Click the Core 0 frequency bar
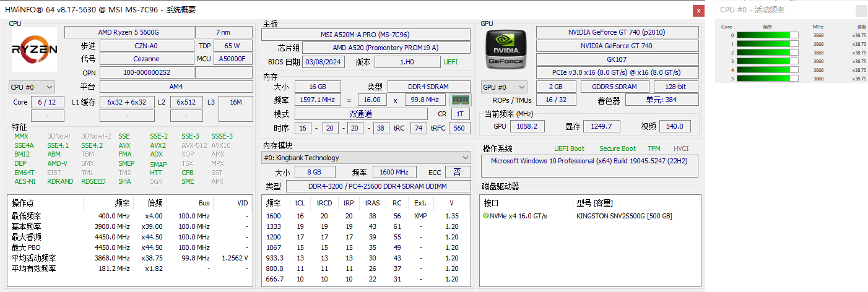The width and height of the screenshot is (868, 292). (768, 35)
